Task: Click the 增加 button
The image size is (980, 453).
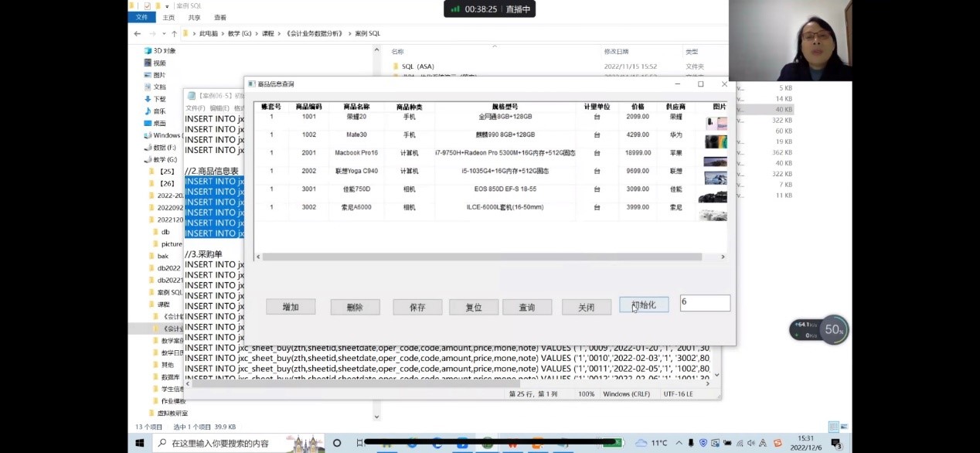Action: [x=291, y=307]
